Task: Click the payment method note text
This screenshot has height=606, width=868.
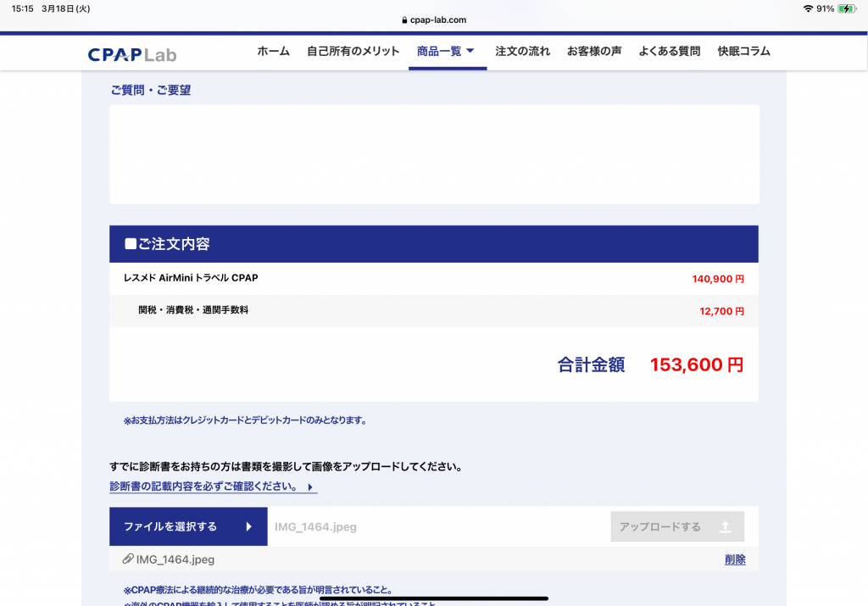Action: pyautogui.click(x=245, y=420)
